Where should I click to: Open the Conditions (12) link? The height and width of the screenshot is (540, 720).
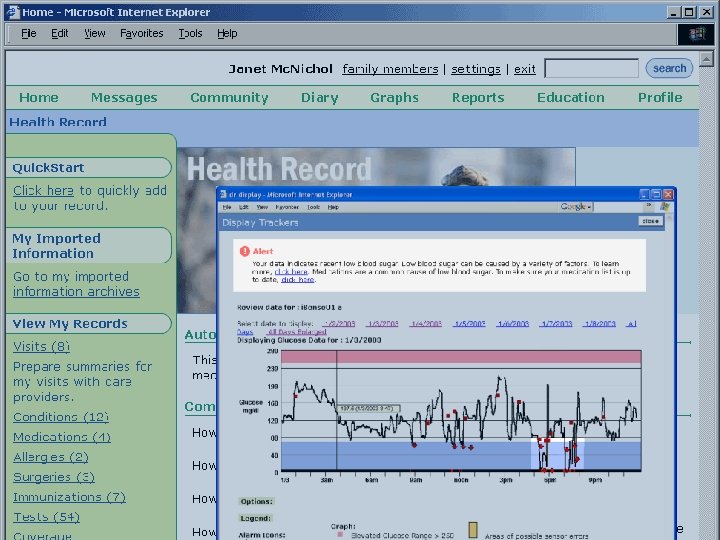[61, 417]
